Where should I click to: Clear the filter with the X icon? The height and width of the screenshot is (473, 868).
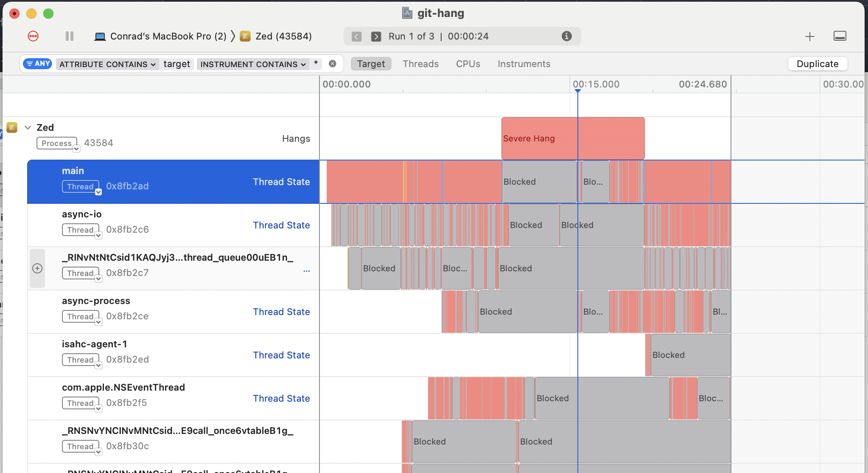(333, 64)
